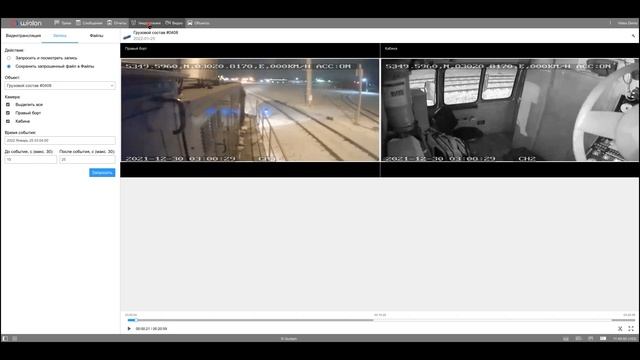This screenshot has width=640, height=360.
Task: Click the copyright text in the bottom bar
Action: click(289, 339)
